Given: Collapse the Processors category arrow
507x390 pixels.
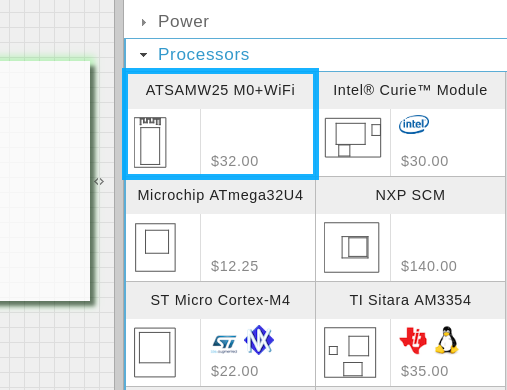Looking at the screenshot, I should 143,55.
